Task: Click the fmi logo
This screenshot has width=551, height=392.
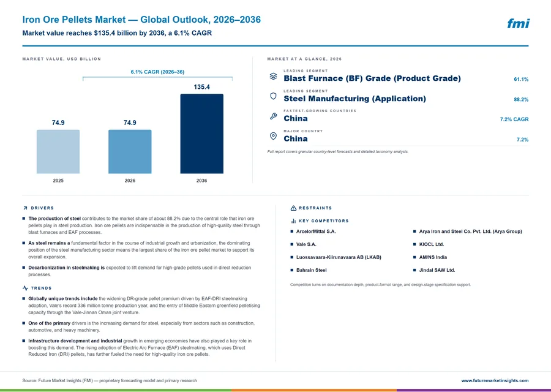Action: [x=518, y=23]
